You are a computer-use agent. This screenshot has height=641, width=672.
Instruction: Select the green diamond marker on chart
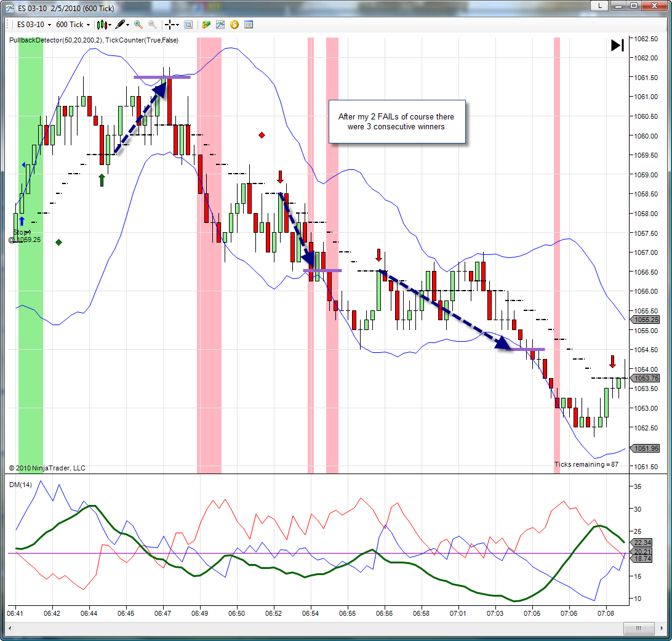click(x=58, y=242)
